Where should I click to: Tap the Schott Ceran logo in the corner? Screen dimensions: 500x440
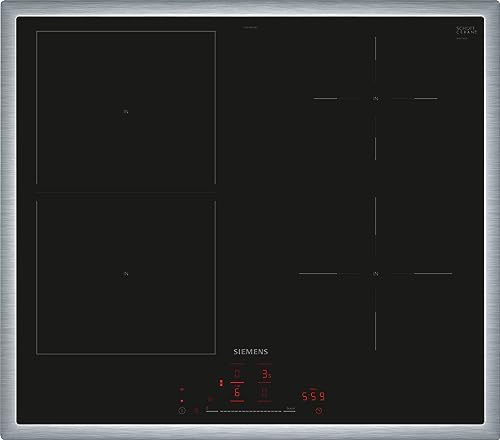(466, 31)
